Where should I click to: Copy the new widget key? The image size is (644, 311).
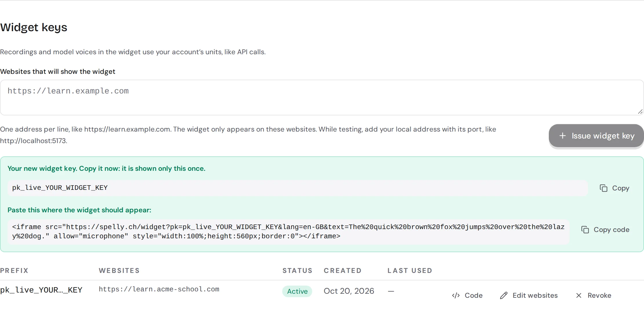[615, 188]
